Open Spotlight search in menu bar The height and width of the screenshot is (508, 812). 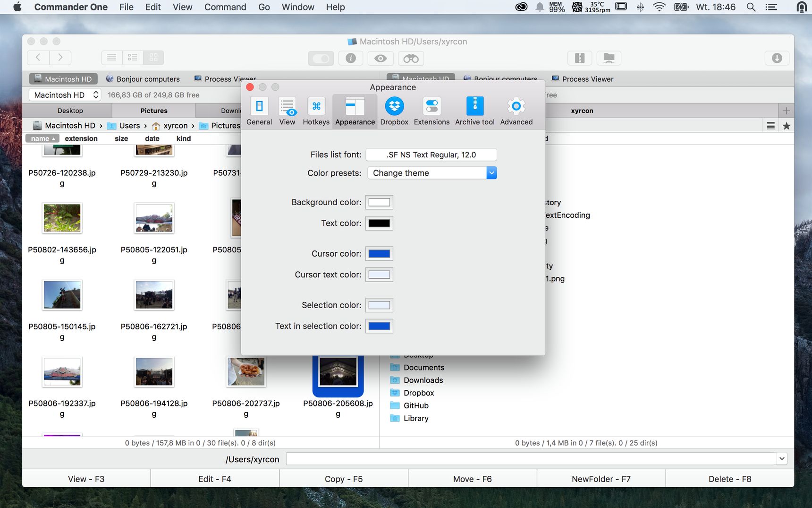751,7
